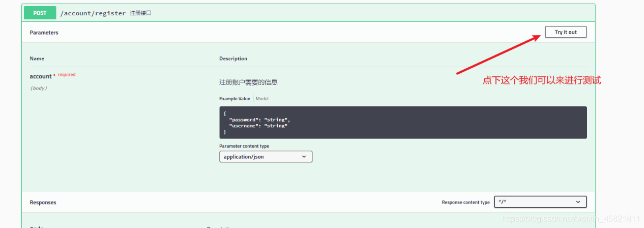Open the Parameter content type dropdown
This screenshot has height=228, width=644.
click(266, 157)
